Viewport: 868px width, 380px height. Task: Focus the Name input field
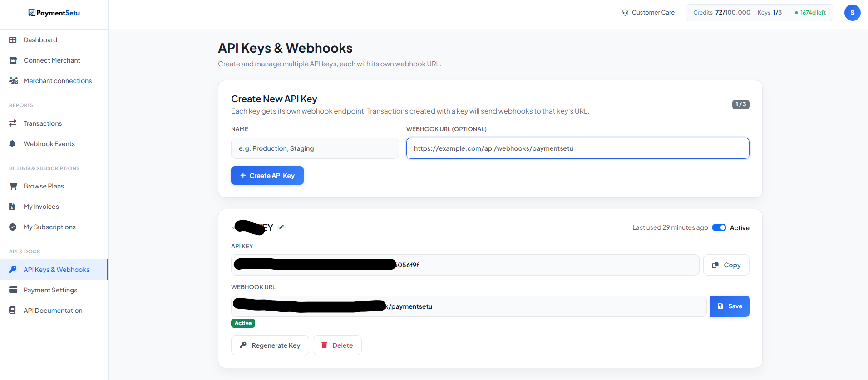click(x=315, y=148)
